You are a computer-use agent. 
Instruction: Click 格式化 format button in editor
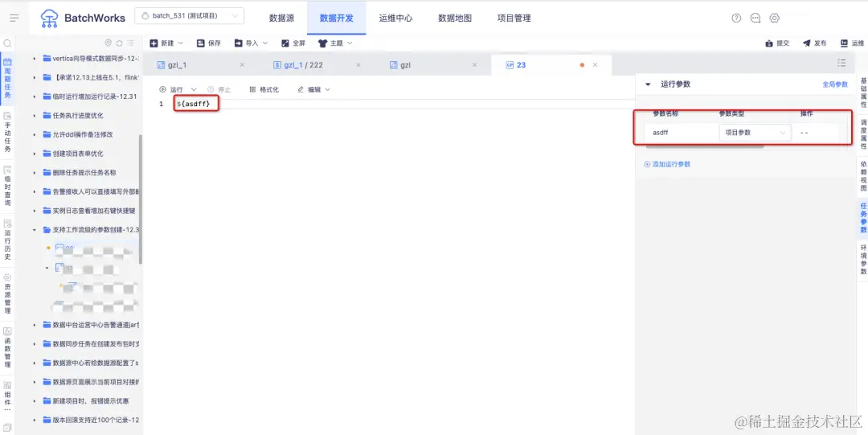tap(264, 89)
